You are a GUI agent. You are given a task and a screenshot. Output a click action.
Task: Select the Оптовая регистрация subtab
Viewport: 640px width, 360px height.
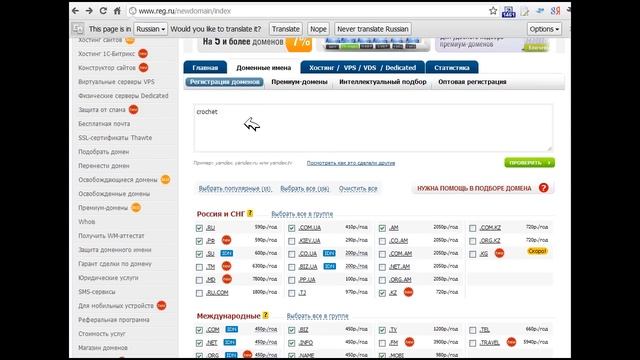pyautogui.click(x=472, y=82)
